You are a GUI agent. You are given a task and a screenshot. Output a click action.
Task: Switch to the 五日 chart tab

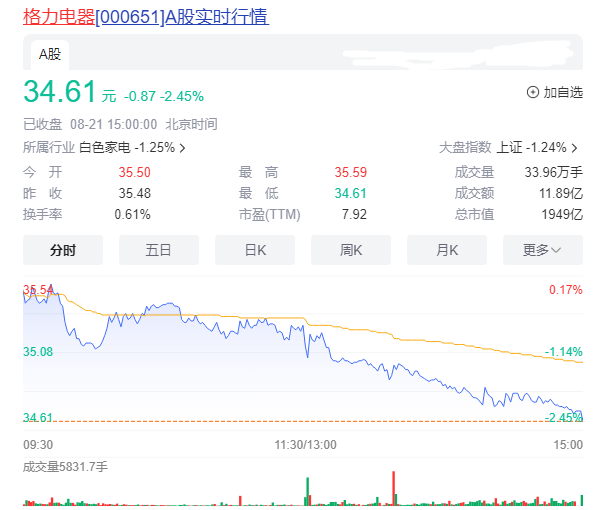pyautogui.click(x=159, y=250)
